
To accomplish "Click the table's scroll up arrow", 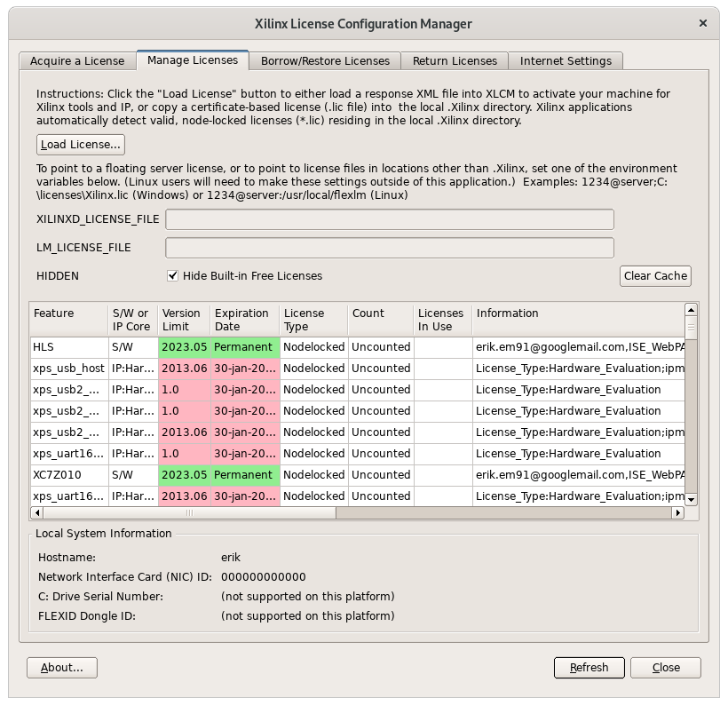I will [691, 310].
